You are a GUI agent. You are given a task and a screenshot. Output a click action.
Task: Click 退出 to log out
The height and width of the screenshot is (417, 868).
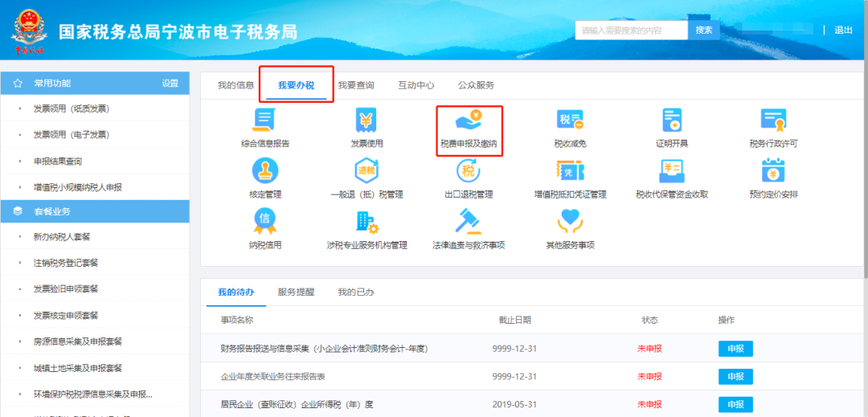843,30
